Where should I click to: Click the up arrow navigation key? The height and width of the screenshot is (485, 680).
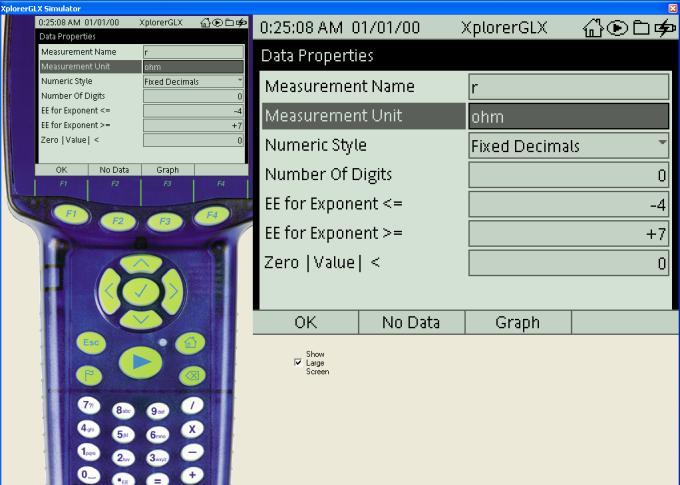click(141, 263)
